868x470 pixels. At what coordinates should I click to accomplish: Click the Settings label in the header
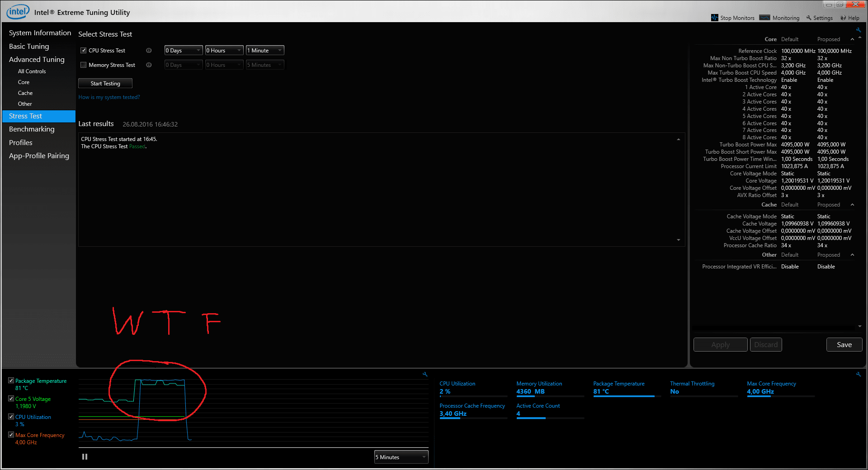pos(823,18)
